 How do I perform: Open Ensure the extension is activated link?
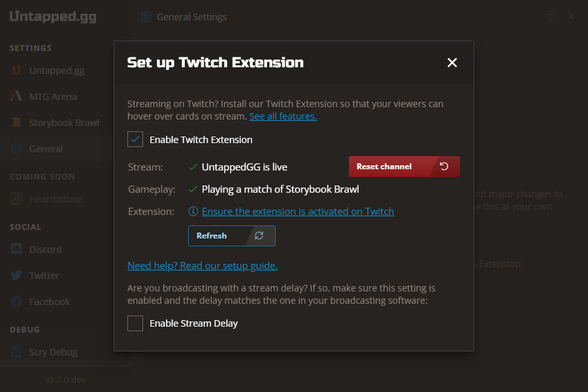click(x=298, y=212)
